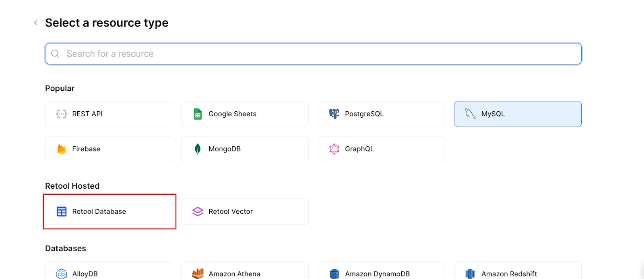Screen dimensions: 644x279
Task: Go back using the left chevron arrow
Action: [36, 23]
